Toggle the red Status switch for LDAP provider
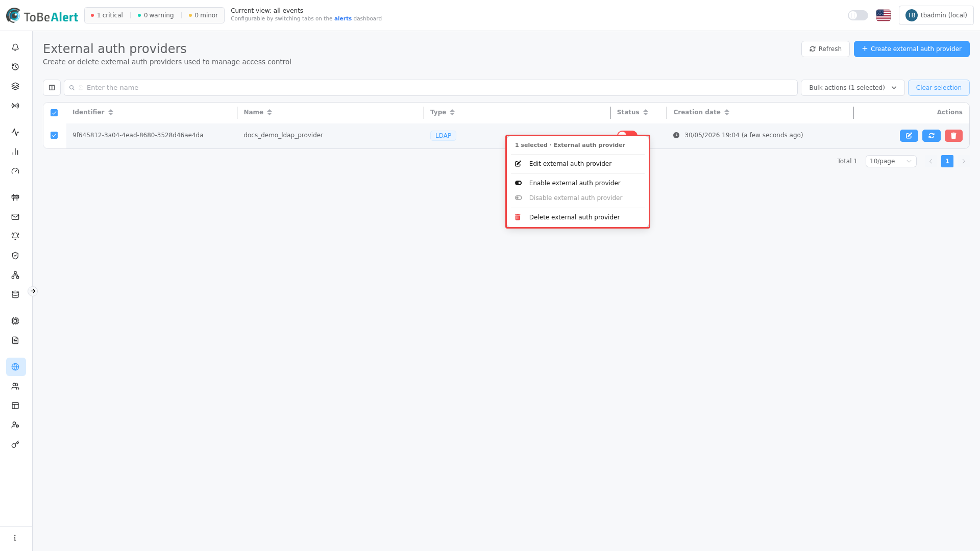This screenshot has height=551, width=980. (x=627, y=133)
